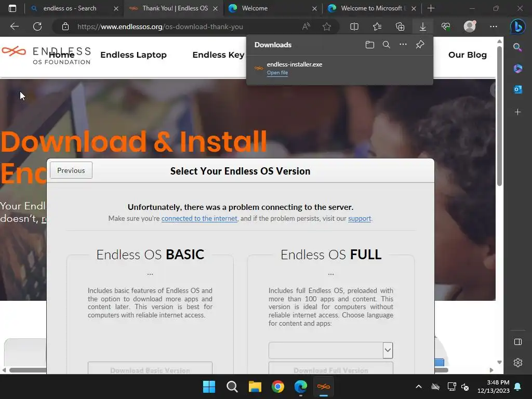Click Download Full Version button
Viewport: 532px width, 399px height.
point(331,369)
